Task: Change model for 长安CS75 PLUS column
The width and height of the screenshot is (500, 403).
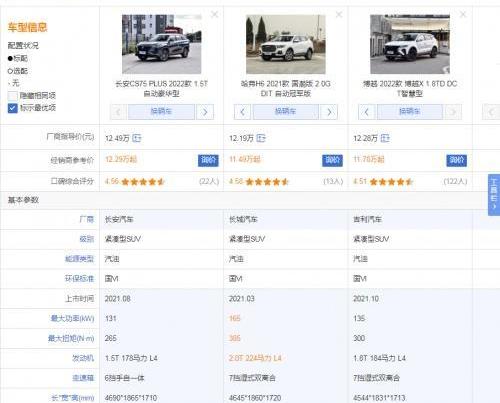Action: (x=161, y=112)
